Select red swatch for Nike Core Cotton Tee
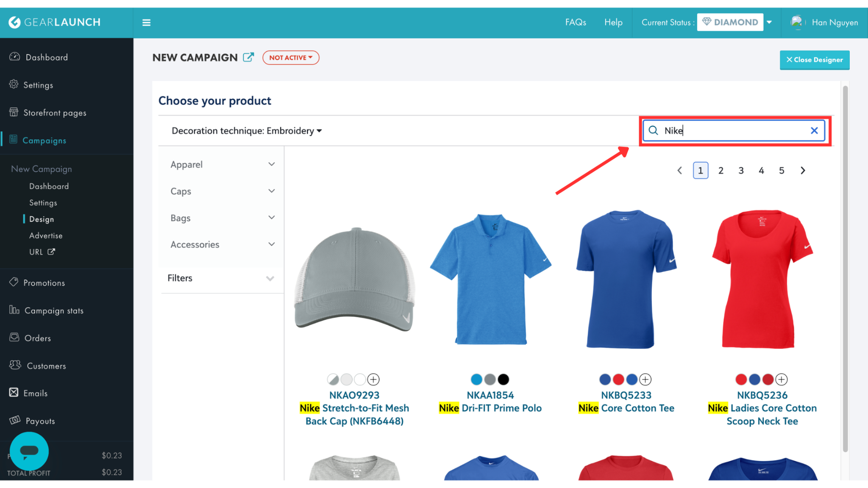This screenshot has width=868, height=488. tap(618, 379)
